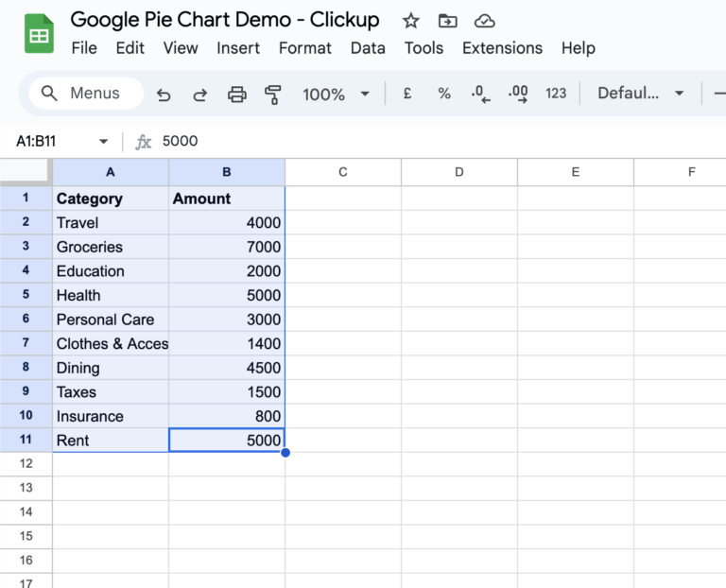Decrease decimal places
This screenshot has width=726, height=588.
tap(480, 94)
